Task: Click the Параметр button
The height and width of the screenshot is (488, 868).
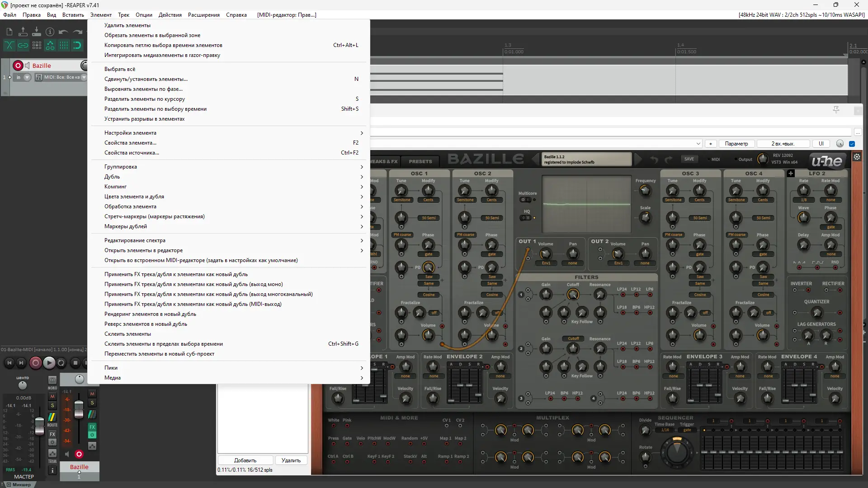Action: 736,144
